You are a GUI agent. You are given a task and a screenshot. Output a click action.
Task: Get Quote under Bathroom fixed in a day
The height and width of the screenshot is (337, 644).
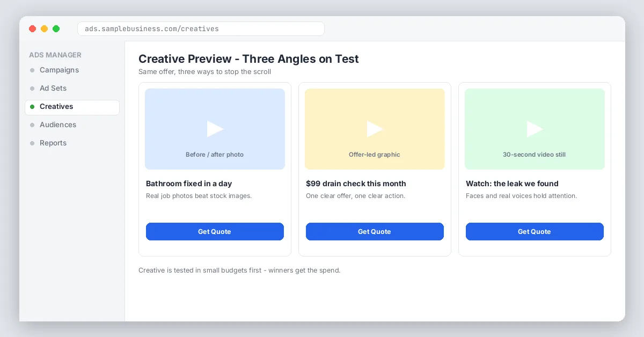point(215,232)
